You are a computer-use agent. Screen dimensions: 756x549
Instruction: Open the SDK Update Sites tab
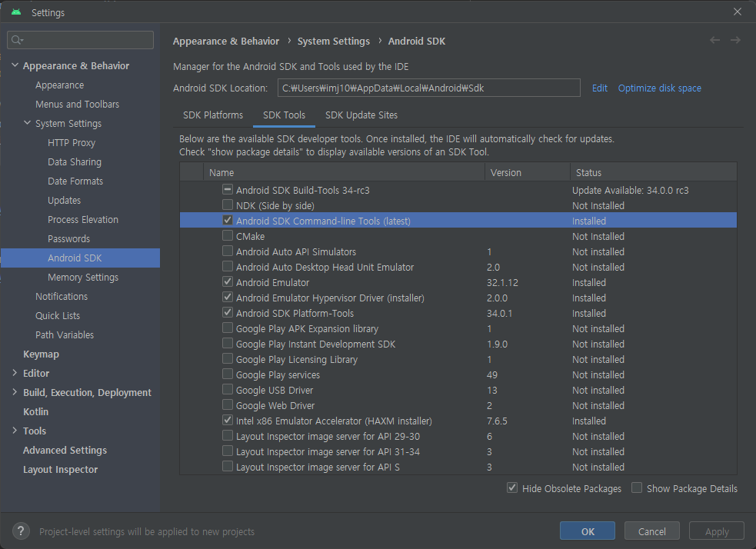[x=361, y=115]
